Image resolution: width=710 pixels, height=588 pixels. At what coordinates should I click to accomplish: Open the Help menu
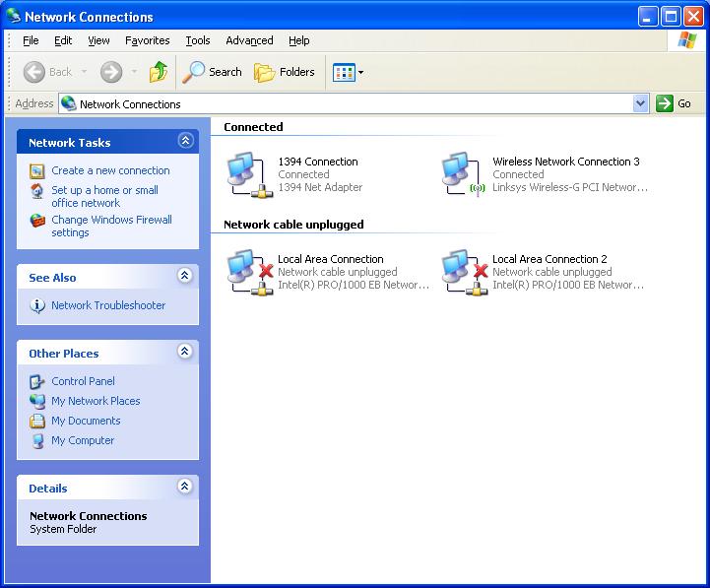click(x=298, y=40)
